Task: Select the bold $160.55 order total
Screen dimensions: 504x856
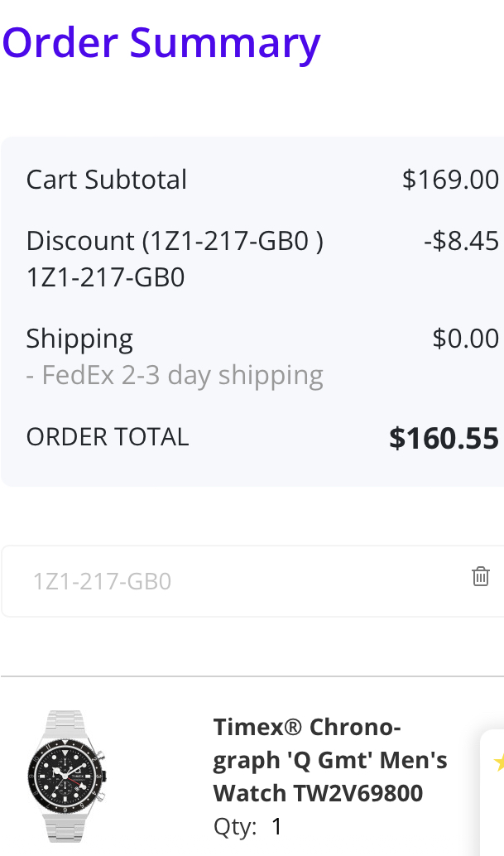Action: pyautogui.click(x=444, y=439)
